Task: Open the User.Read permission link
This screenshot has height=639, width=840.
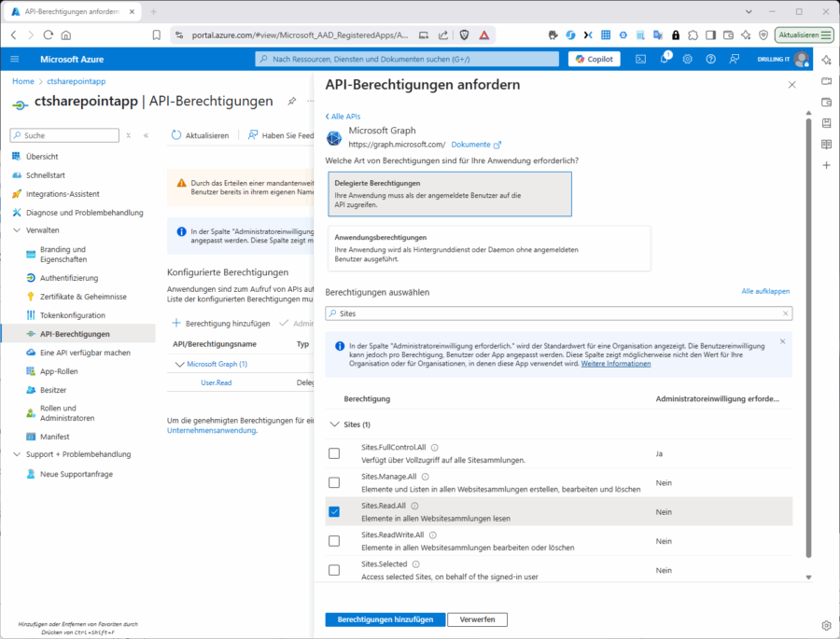Action: click(216, 383)
